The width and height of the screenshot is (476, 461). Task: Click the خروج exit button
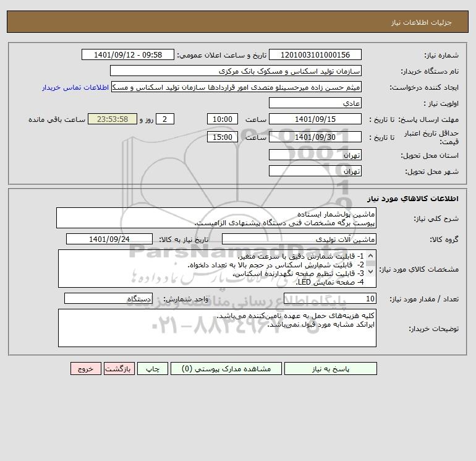(x=85, y=369)
